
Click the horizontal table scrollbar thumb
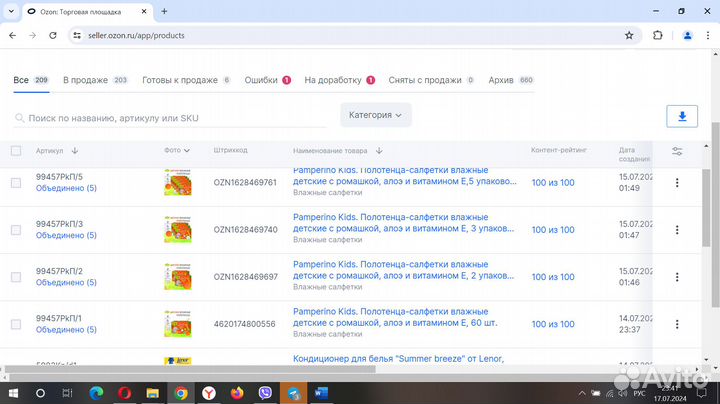coord(190,369)
